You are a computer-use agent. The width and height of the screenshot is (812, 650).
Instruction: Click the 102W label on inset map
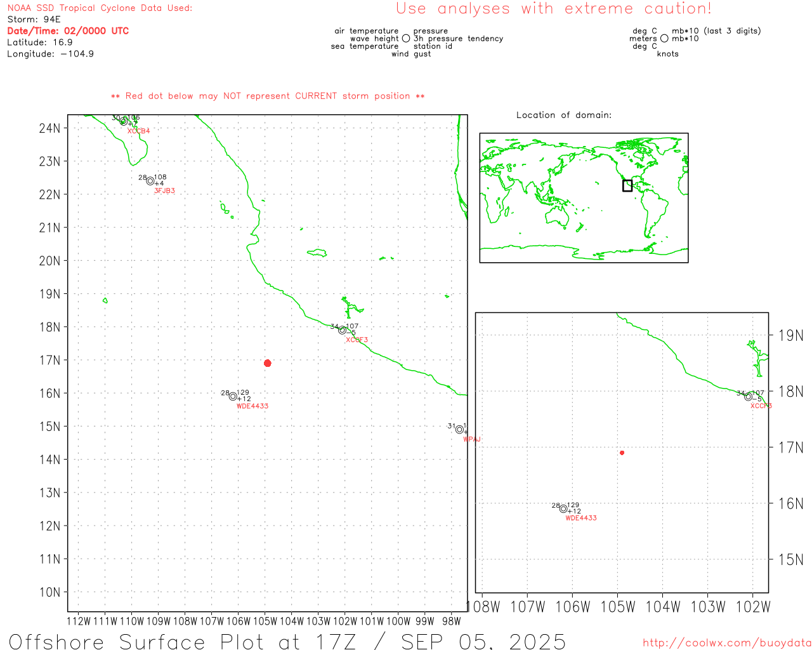(753, 607)
